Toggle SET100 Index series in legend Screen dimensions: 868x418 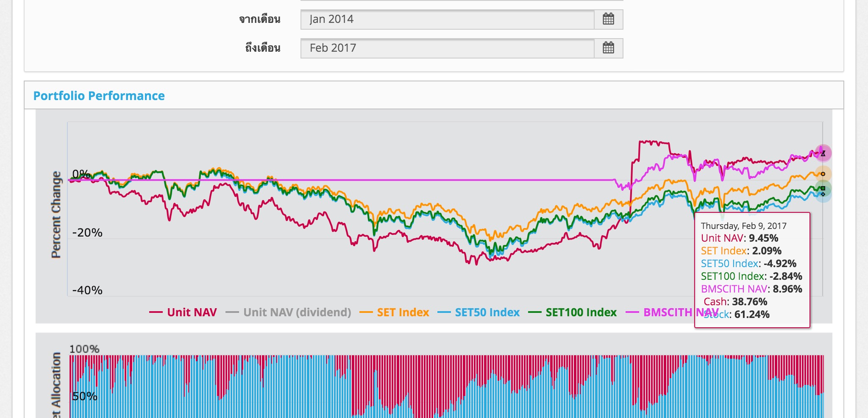pos(573,312)
